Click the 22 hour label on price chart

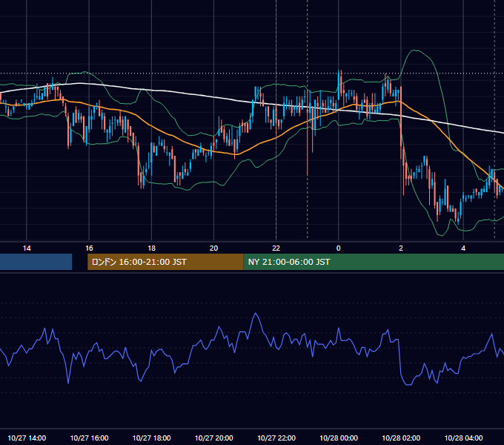(x=276, y=248)
